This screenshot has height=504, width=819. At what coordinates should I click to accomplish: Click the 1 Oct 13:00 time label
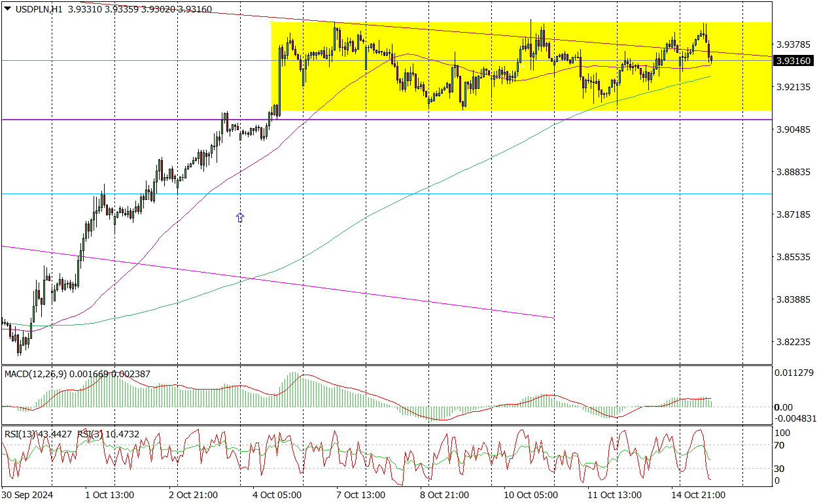(x=111, y=495)
